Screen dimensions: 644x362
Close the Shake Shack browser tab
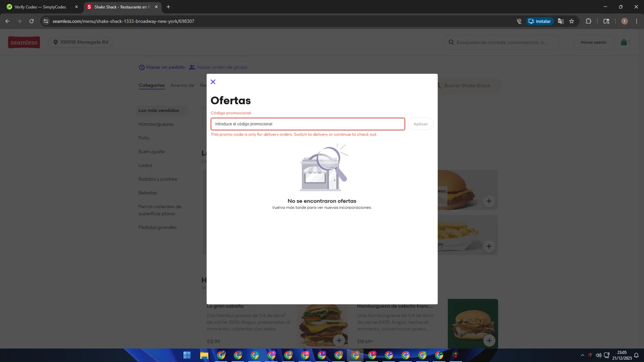156,7
